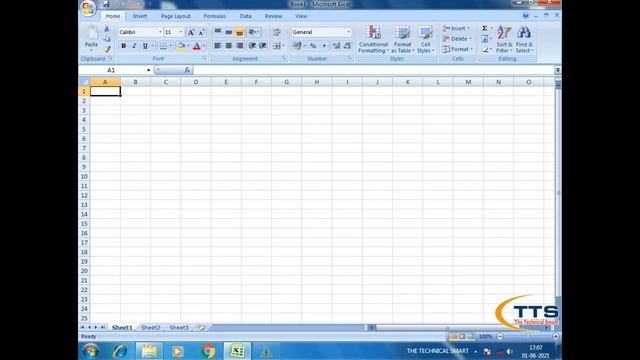The height and width of the screenshot is (360, 640).
Task: Click the Office Button orb
Action: (88, 8)
